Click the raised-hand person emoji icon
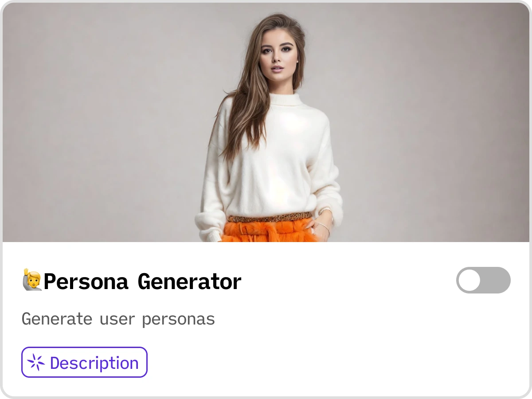 tap(32, 280)
